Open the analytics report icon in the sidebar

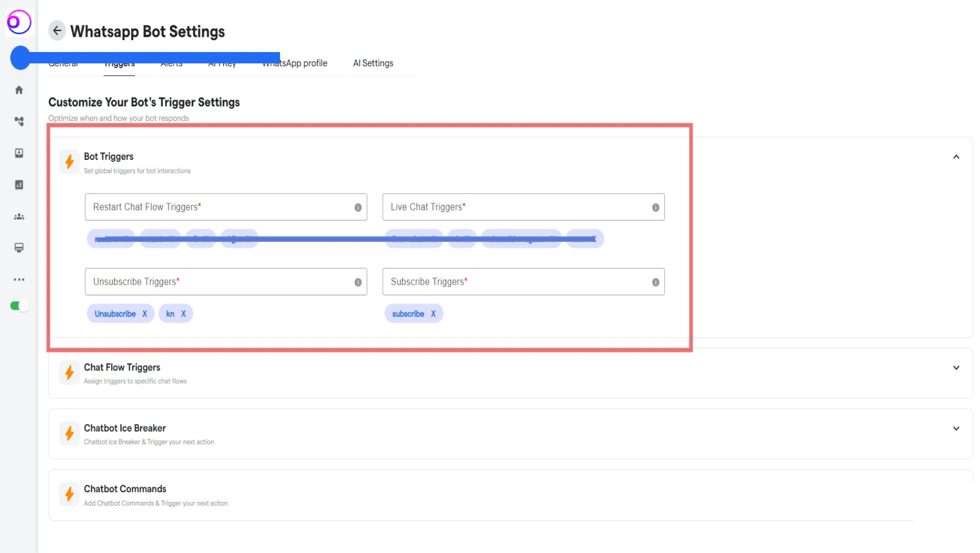pos(19,185)
